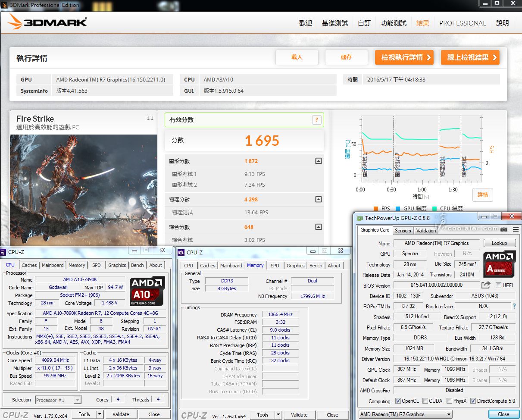Screen dimensions: 522x420
Task: Click the Bus Interface question mark icon
Action: (x=514, y=306)
